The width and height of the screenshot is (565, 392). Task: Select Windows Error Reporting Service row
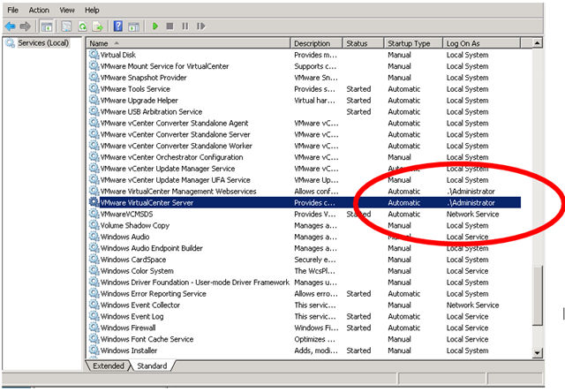305,294
